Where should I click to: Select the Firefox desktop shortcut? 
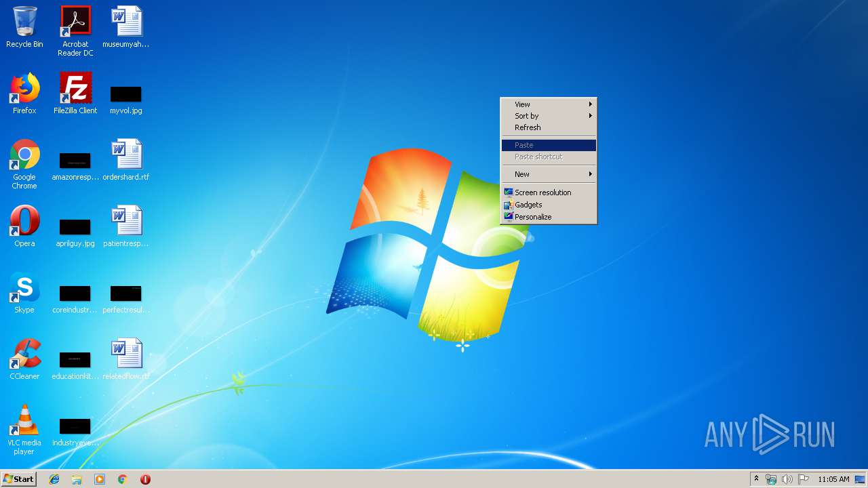click(24, 94)
